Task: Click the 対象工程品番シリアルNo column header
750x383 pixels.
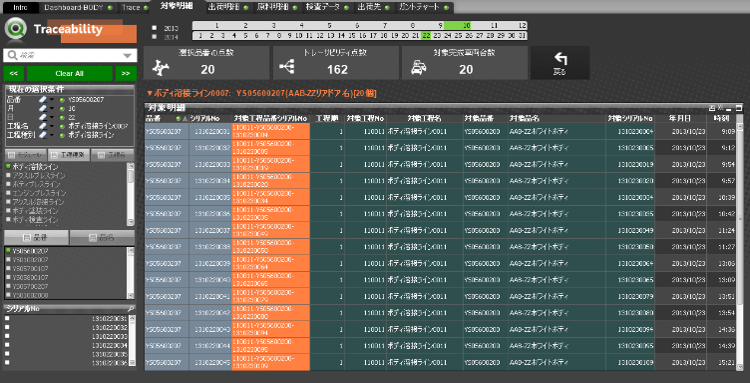Action: click(x=270, y=118)
